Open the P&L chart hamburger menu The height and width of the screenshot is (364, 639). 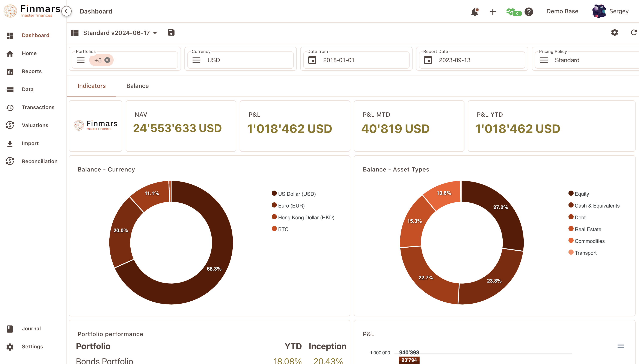621,346
